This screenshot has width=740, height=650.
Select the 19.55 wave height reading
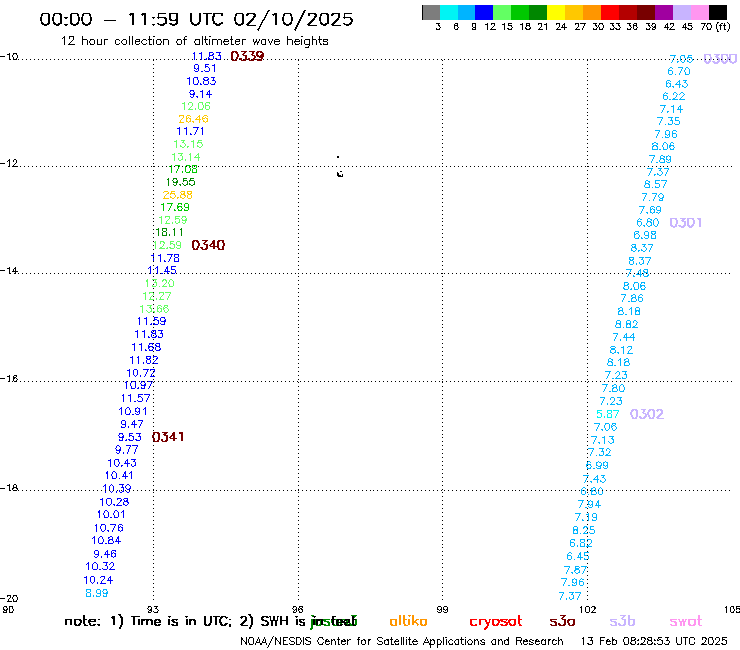point(180,182)
